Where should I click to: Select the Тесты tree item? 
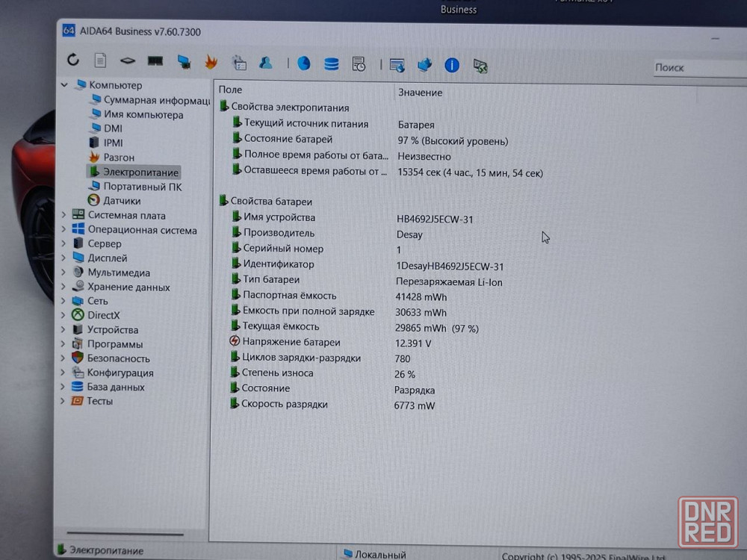click(x=92, y=401)
